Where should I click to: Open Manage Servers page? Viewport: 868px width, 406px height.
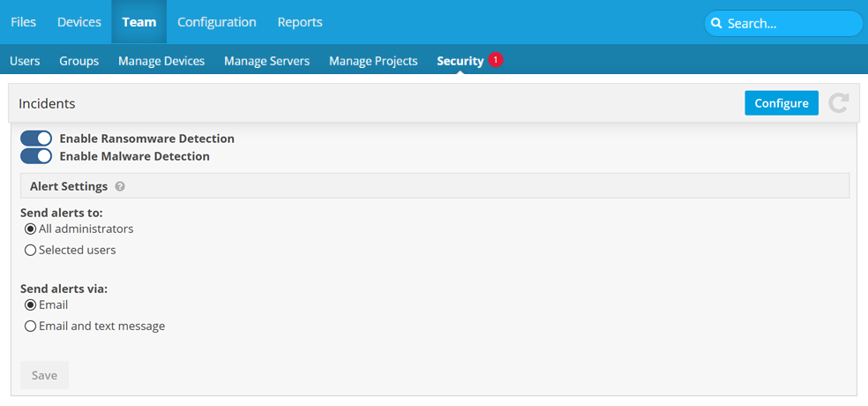point(266,61)
